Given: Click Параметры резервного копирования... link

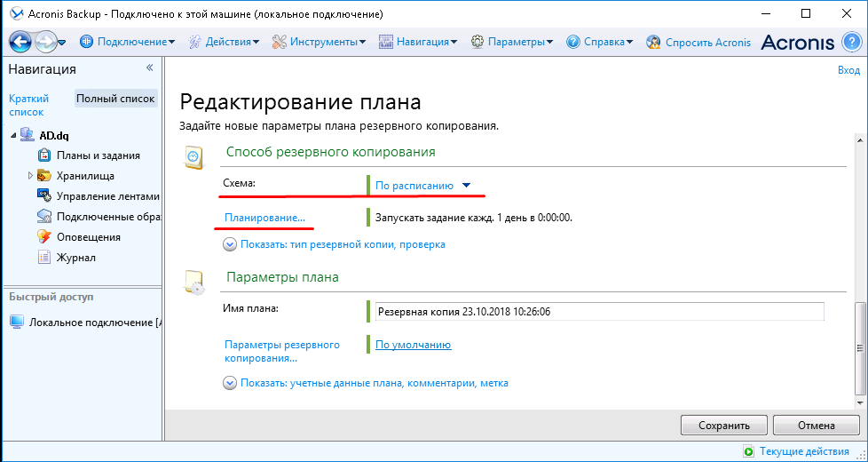Looking at the screenshot, I should [282, 351].
